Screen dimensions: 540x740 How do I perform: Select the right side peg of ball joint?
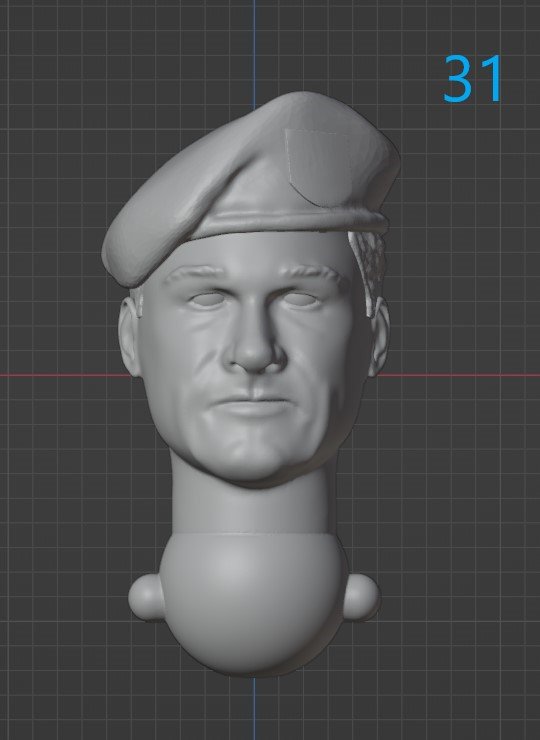point(362,597)
